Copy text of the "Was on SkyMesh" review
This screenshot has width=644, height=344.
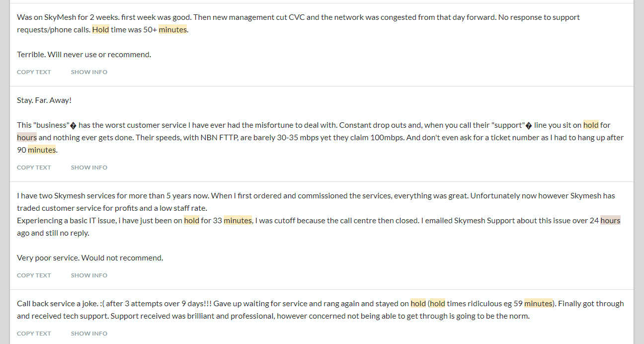click(34, 72)
